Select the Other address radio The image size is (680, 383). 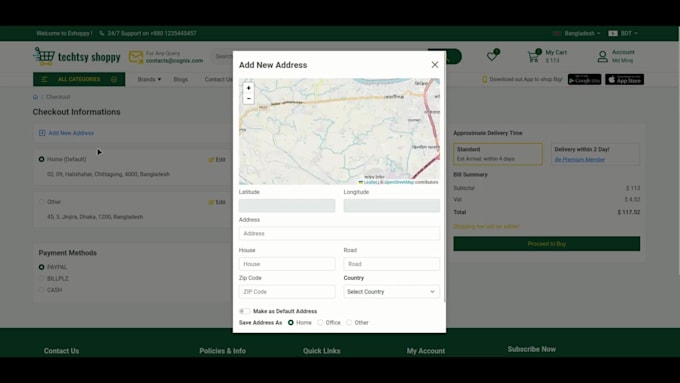tap(42, 202)
